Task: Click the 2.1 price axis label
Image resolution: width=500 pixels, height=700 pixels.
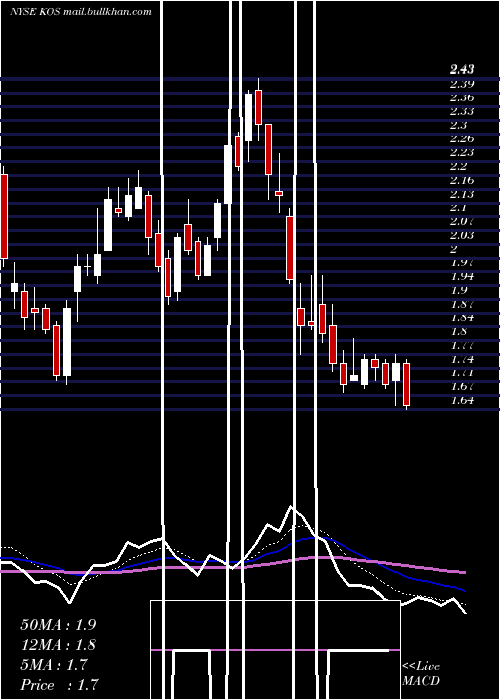Action: tap(459, 208)
